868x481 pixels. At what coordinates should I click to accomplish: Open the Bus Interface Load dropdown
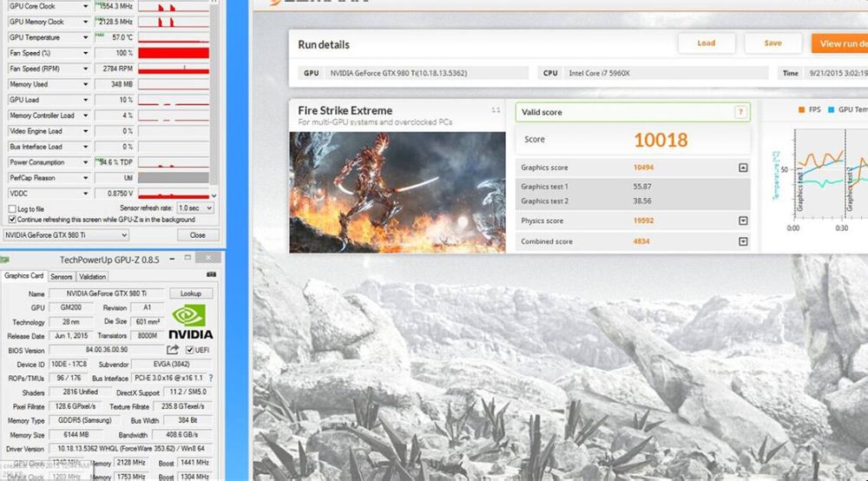click(85, 147)
